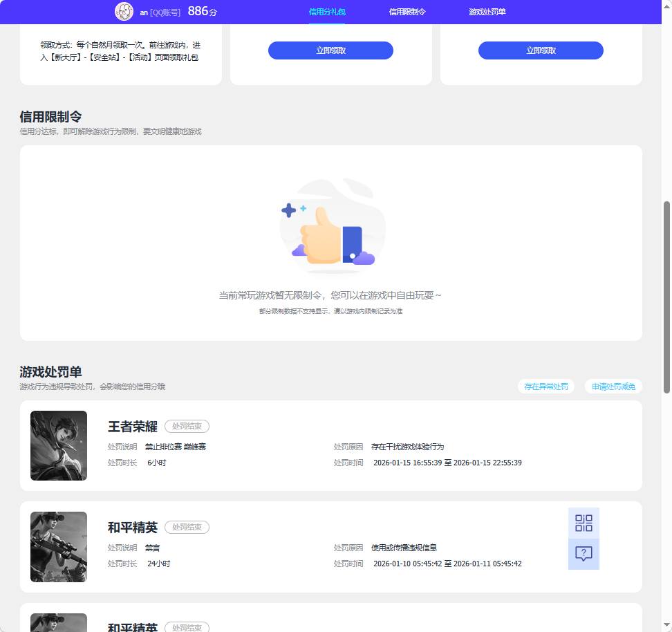Switch to the 信用限制令 tab

click(407, 12)
